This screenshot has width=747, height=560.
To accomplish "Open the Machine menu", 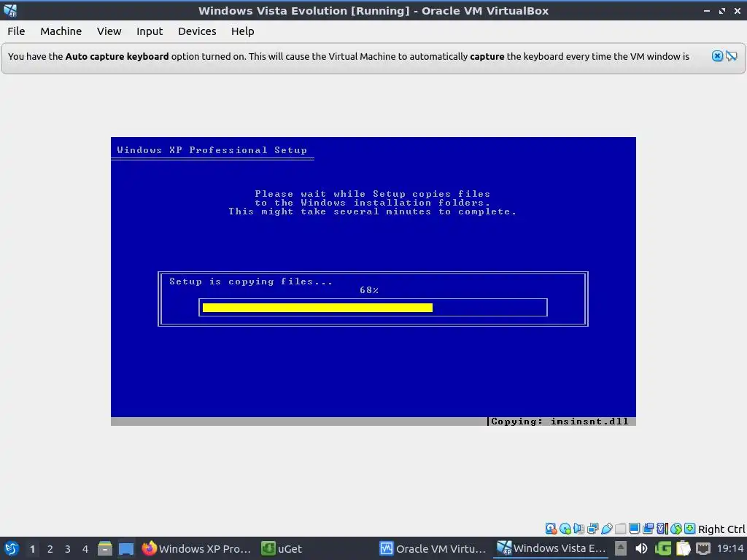I will point(61,31).
